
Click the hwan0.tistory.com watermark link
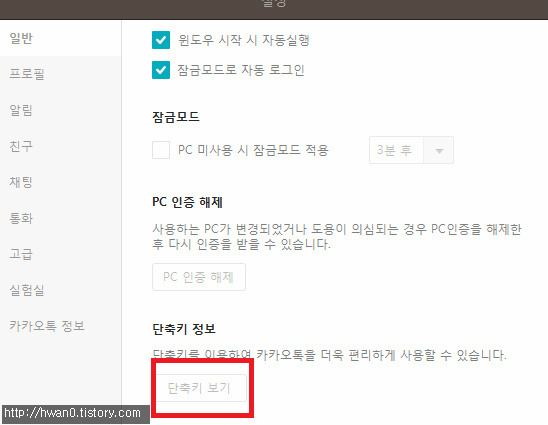(72, 413)
